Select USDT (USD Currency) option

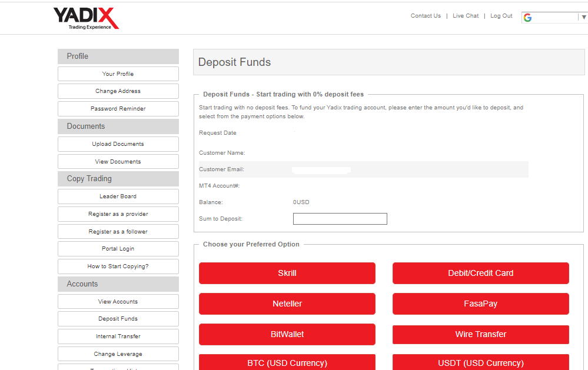480,362
